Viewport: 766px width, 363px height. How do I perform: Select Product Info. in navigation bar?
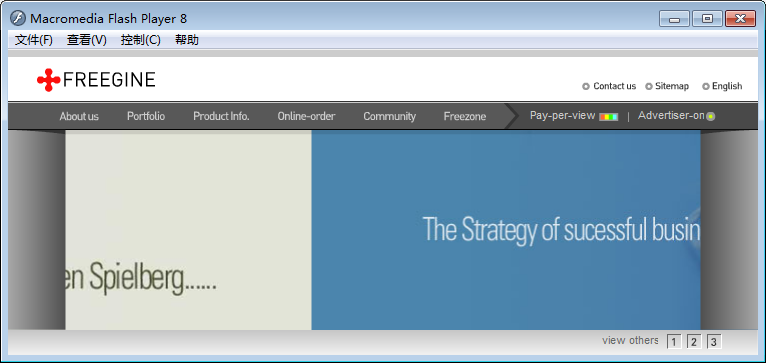point(221,116)
